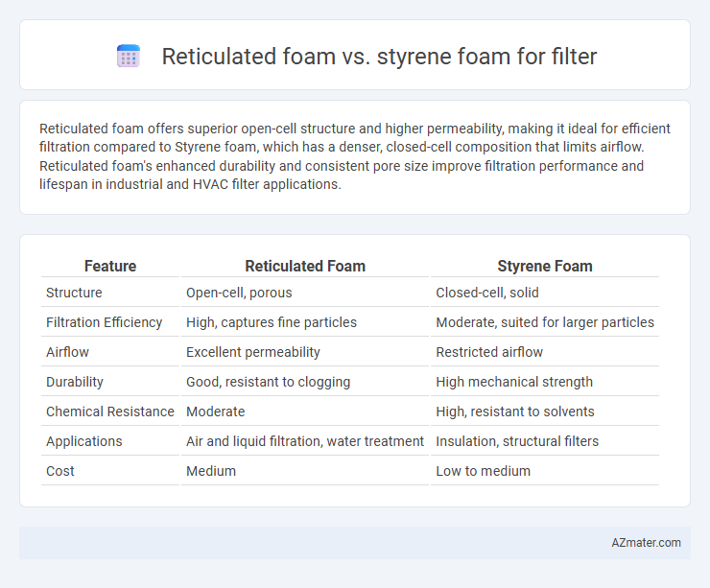
Task: Click the 'Feature' column header
Action: click(x=110, y=266)
